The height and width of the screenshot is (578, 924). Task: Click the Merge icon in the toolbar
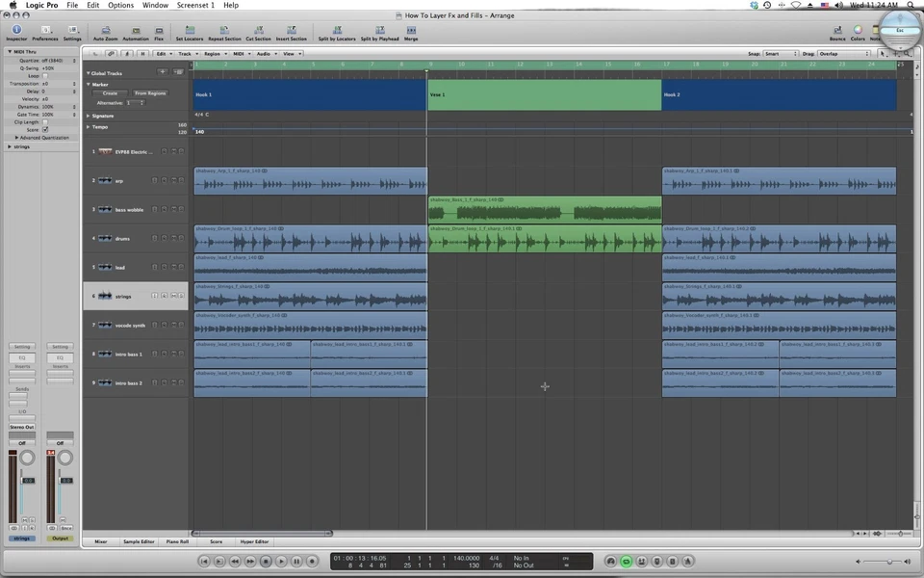point(411,30)
